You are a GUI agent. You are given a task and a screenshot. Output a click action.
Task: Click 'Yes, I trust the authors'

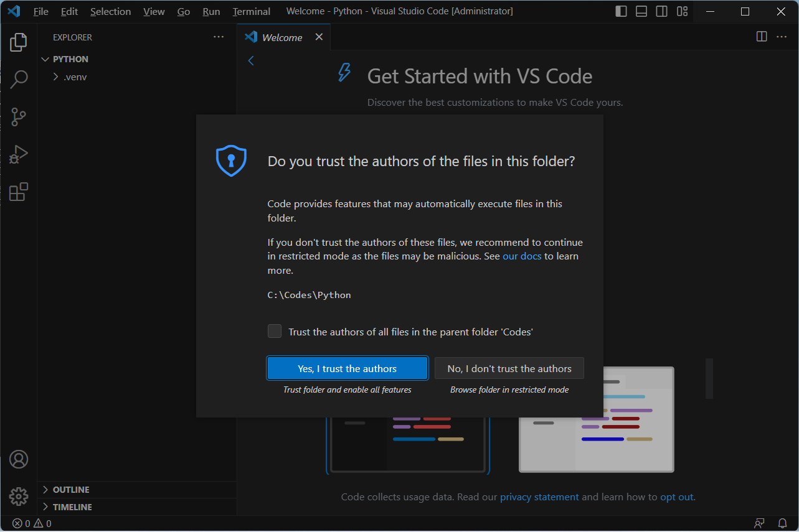(347, 368)
